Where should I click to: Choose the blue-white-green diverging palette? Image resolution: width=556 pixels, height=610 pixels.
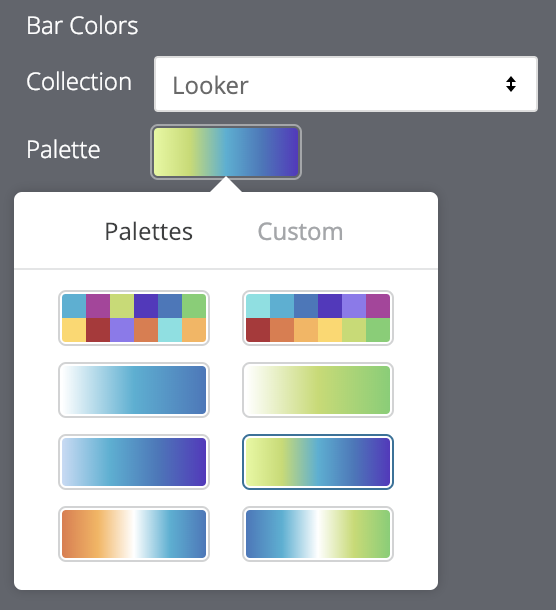318,534
